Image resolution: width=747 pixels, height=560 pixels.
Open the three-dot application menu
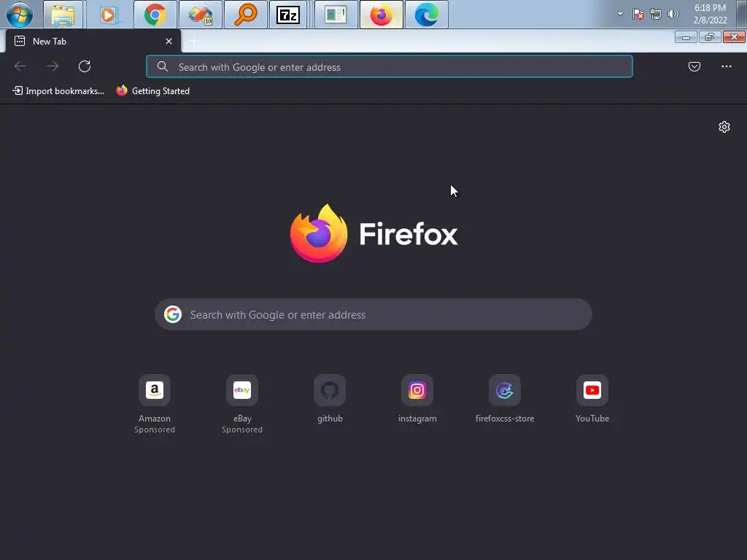726,66
